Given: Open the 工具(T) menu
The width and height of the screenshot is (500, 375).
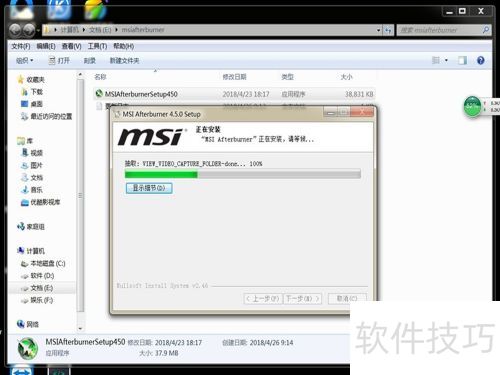Looking at the screenshot, I should (x=97, y=46).
